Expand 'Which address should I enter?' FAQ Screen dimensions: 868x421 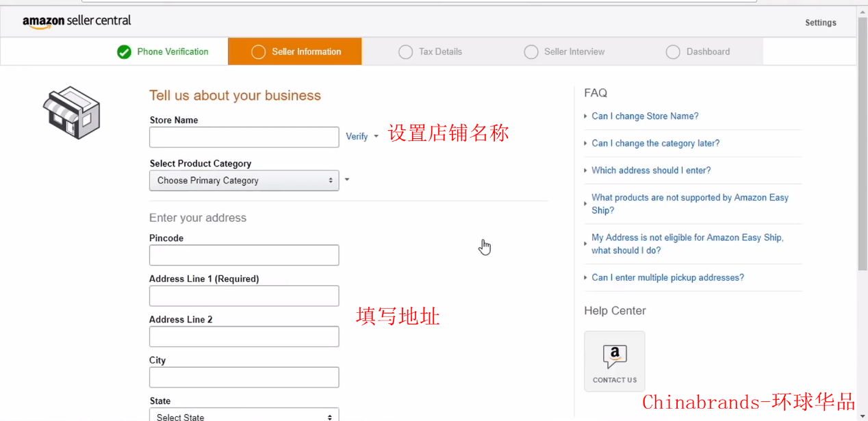pos(651,170)
